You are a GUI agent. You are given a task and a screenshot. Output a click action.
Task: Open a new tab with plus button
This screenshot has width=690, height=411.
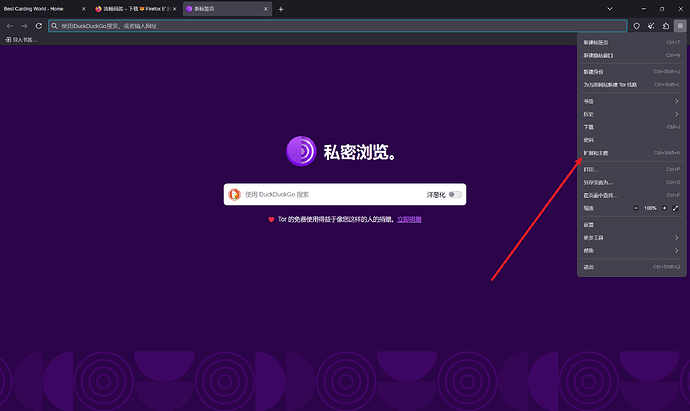281,9
